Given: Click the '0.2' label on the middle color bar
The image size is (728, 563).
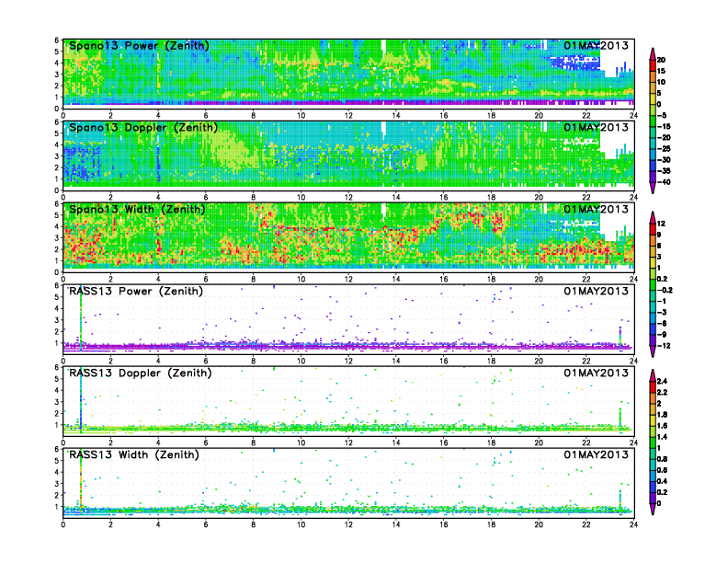Looking at the screenshot, I should 663,279.
